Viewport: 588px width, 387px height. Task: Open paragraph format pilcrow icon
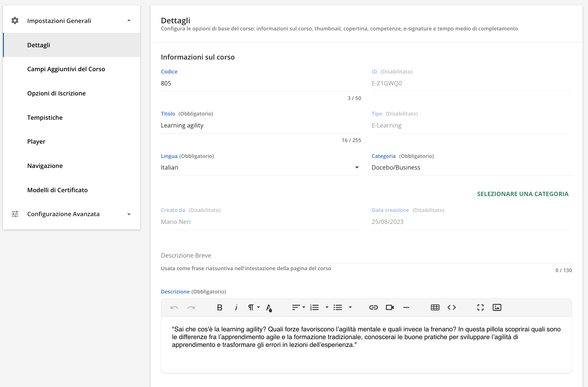pyautogui.click(x=251, y=307)
